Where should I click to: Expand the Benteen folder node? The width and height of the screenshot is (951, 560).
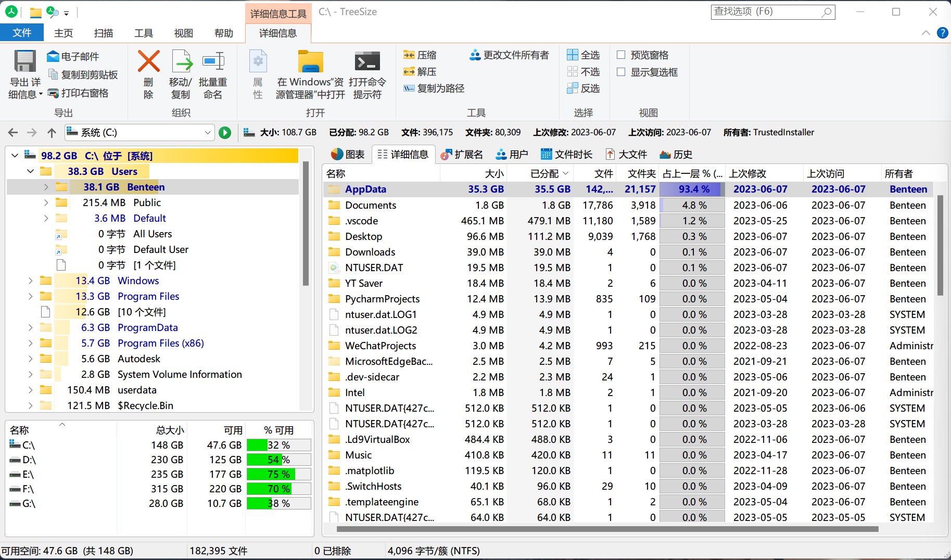click(x=46, y=187)
